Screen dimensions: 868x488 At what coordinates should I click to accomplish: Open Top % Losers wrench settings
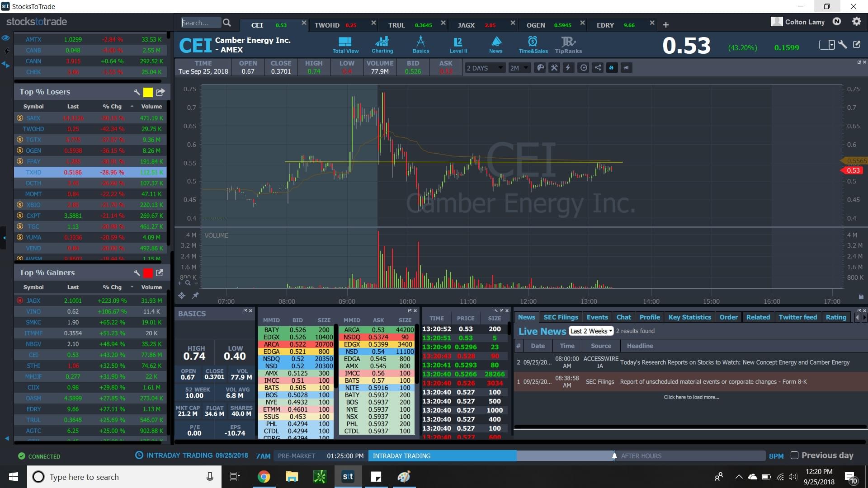[137, 92]
